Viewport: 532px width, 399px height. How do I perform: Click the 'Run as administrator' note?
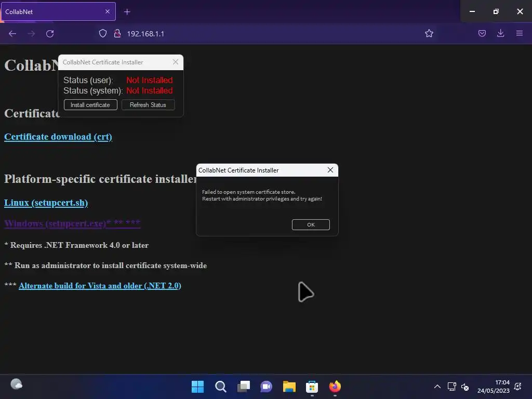coord(105,265)
